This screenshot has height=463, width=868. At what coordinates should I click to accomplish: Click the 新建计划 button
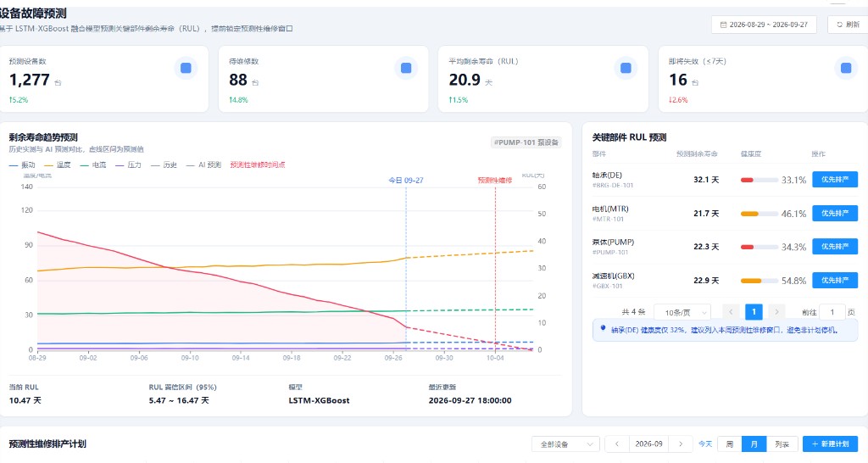(x=830, y=444)
